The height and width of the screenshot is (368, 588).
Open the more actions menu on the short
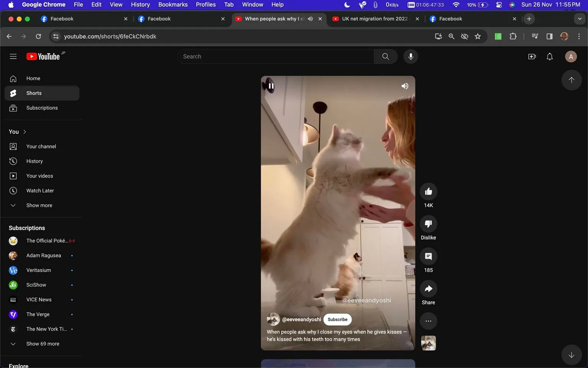coord(428,321)
